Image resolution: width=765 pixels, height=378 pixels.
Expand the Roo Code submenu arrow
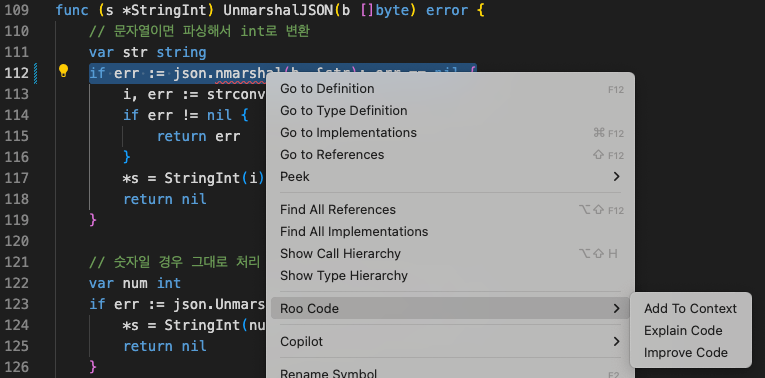[616, 308]
